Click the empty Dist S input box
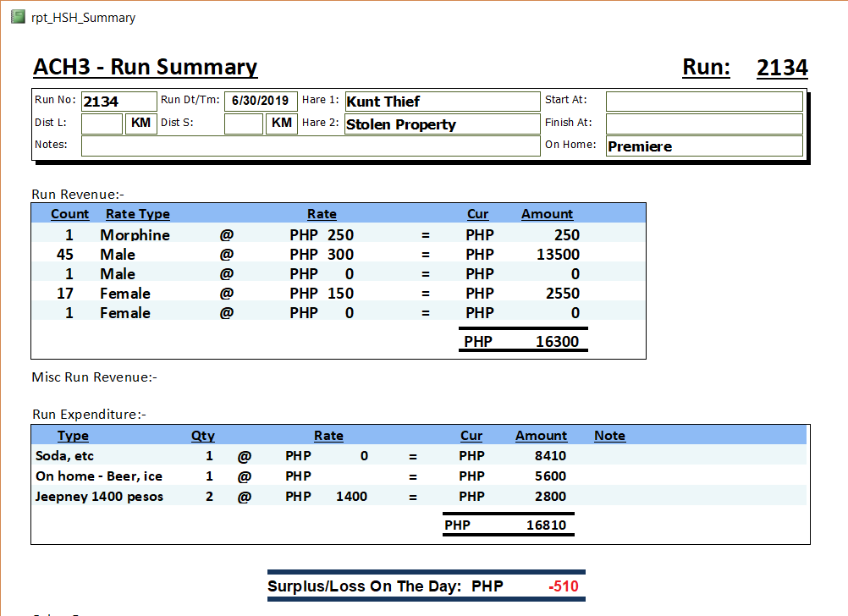 click(x=243, y=124)
